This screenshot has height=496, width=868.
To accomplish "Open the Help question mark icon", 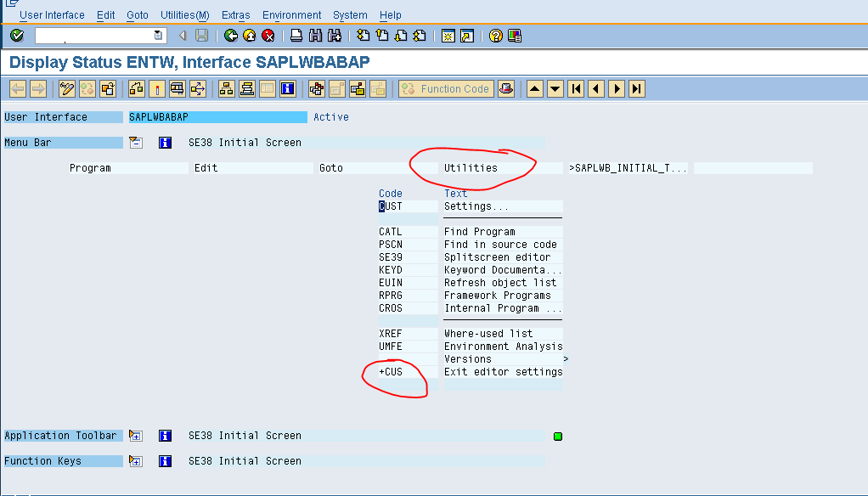I will pyautogui.click(x=494, y=35).
